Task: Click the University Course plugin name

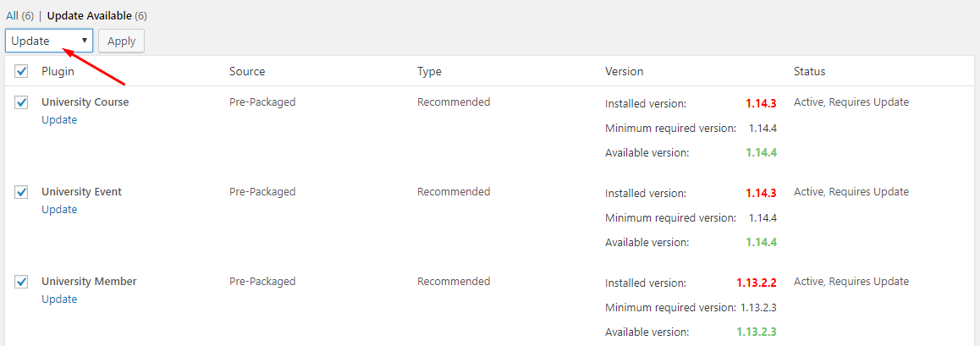Action: point(85,102)
